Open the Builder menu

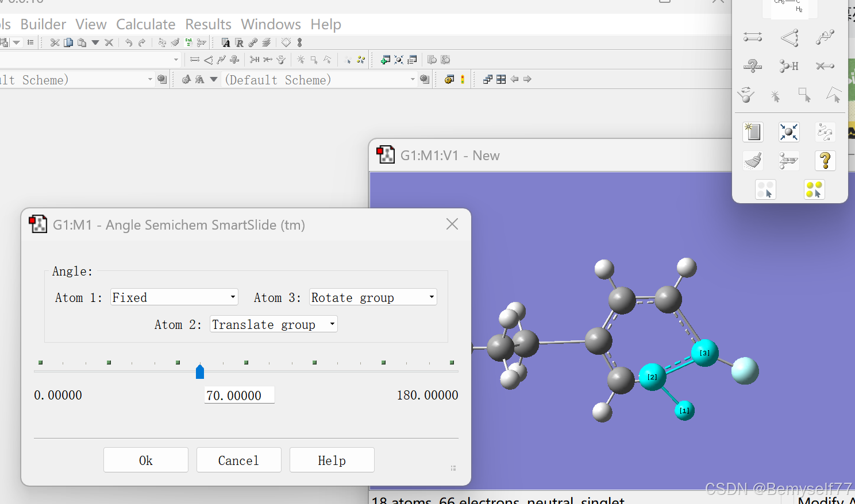(x=43, y=24)
